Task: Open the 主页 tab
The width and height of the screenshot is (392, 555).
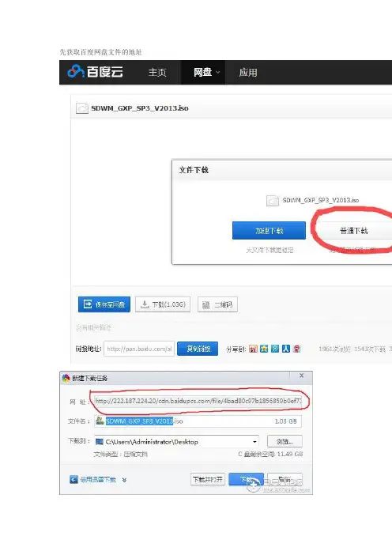Action: [x=157, y=73]
